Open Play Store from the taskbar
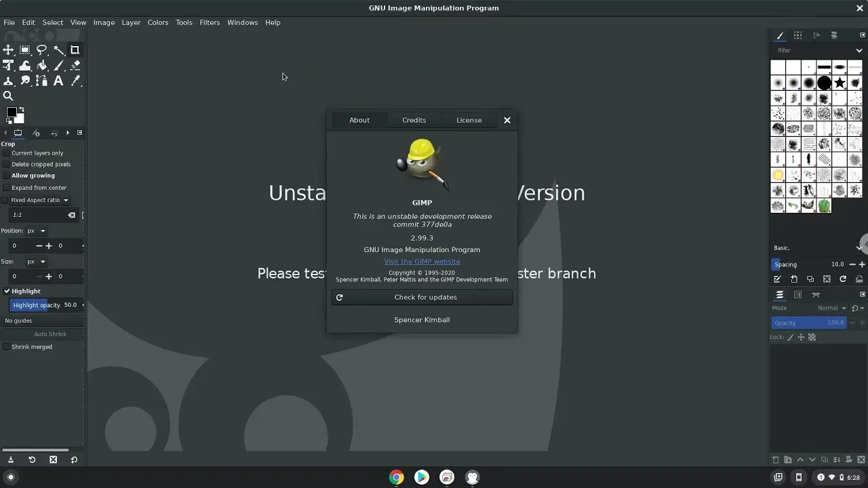The image size is (868, 488). click(x=422, y=477)
